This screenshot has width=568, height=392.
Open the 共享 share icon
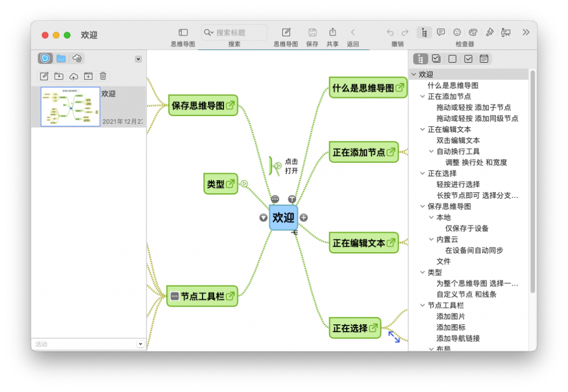pos(333,32)
